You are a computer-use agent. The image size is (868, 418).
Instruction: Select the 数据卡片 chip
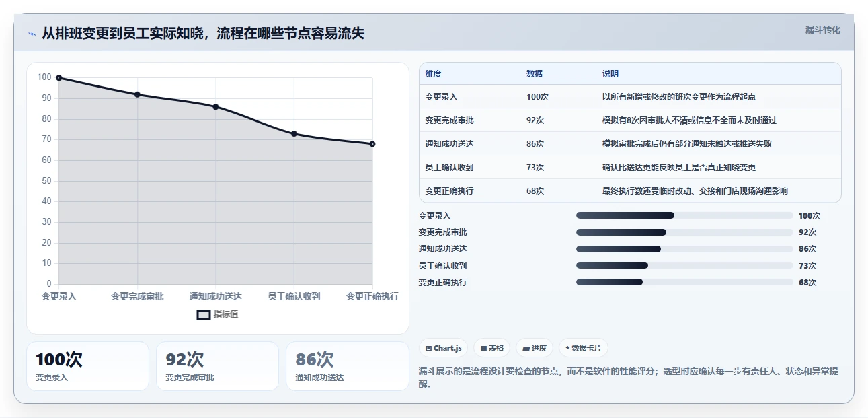tap(584, 348)
